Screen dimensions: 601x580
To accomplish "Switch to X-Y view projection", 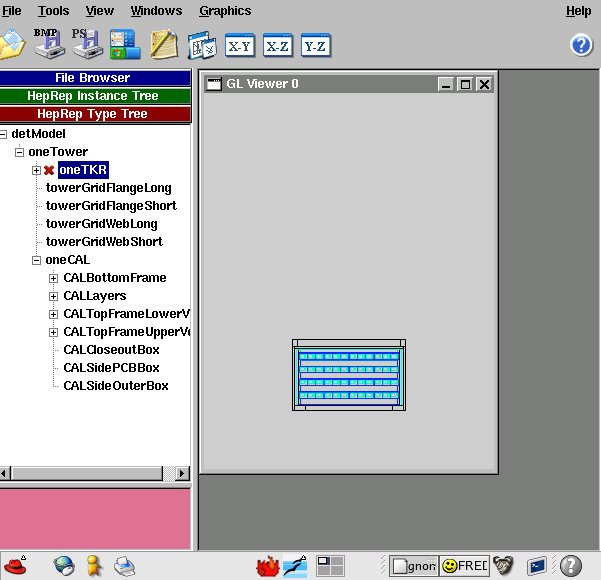I will pos(239,46).
